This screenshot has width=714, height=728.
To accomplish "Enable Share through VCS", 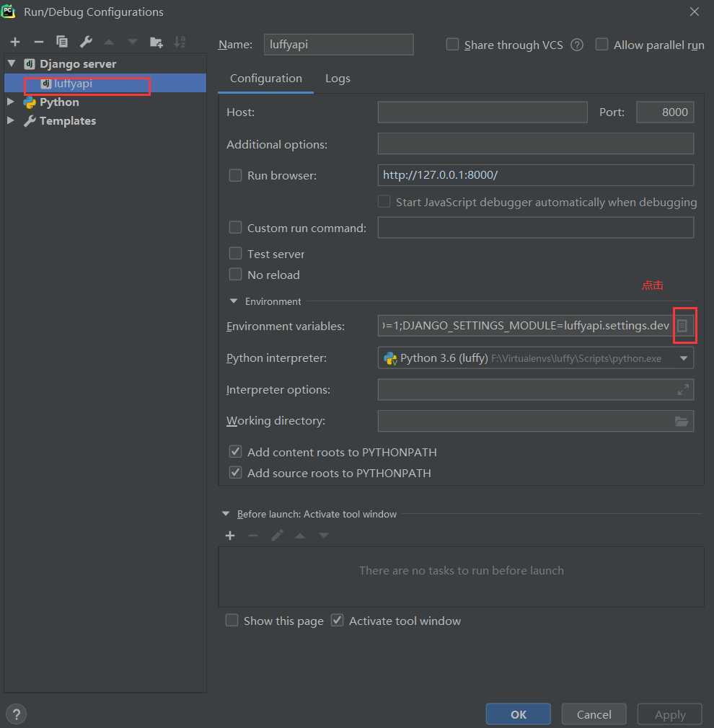I will coord(452,45).
